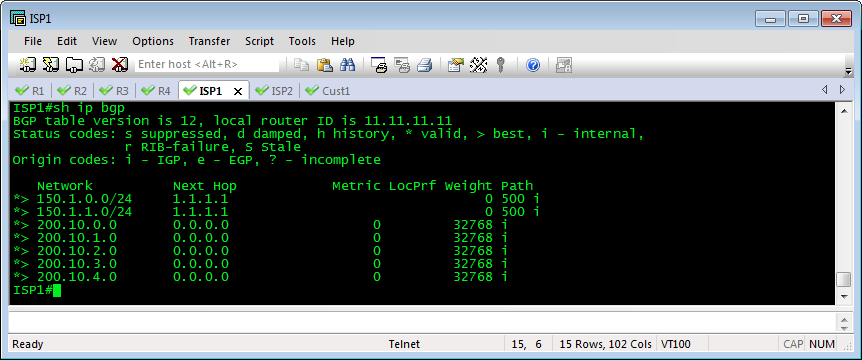862x360 pixels.
Task: Click the 150.1.1.0/24 network entry
Action: coord(85,212)
